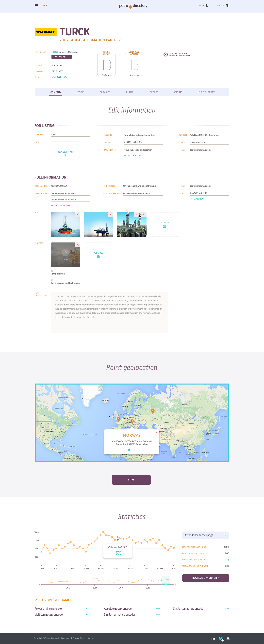Select the Main radio option in popup
The image size is (264, 644).
[129, 449]
